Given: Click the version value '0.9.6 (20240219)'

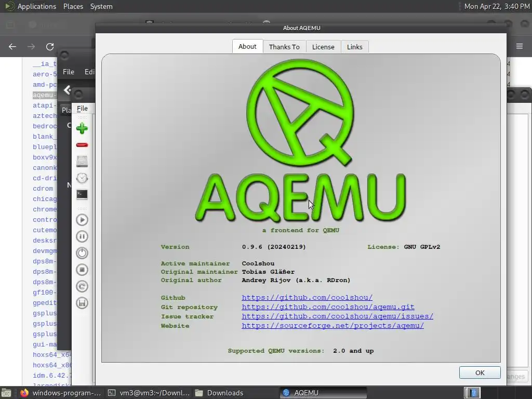Looking at the screenshot, I should (x=274, y=247).
